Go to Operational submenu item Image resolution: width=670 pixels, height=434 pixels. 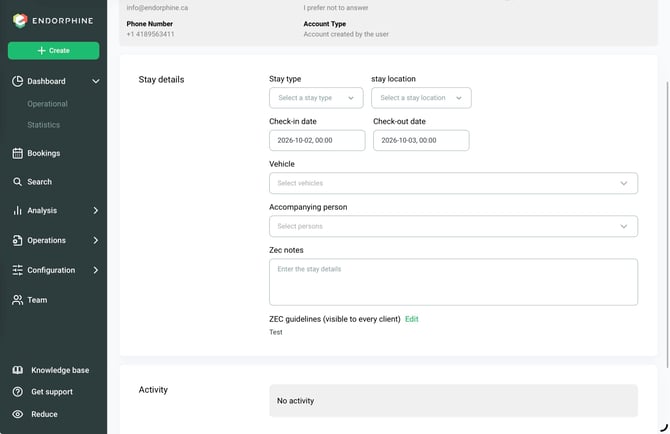(47, 104)
